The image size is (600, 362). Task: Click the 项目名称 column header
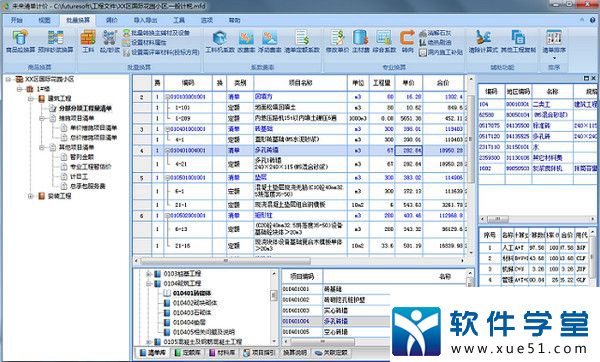click(x=300, y=83)
